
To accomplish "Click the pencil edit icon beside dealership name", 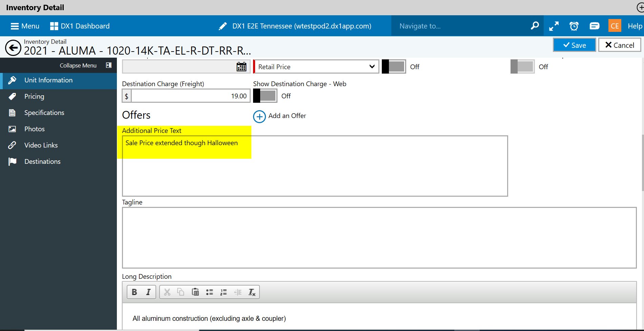I will 223,26.
